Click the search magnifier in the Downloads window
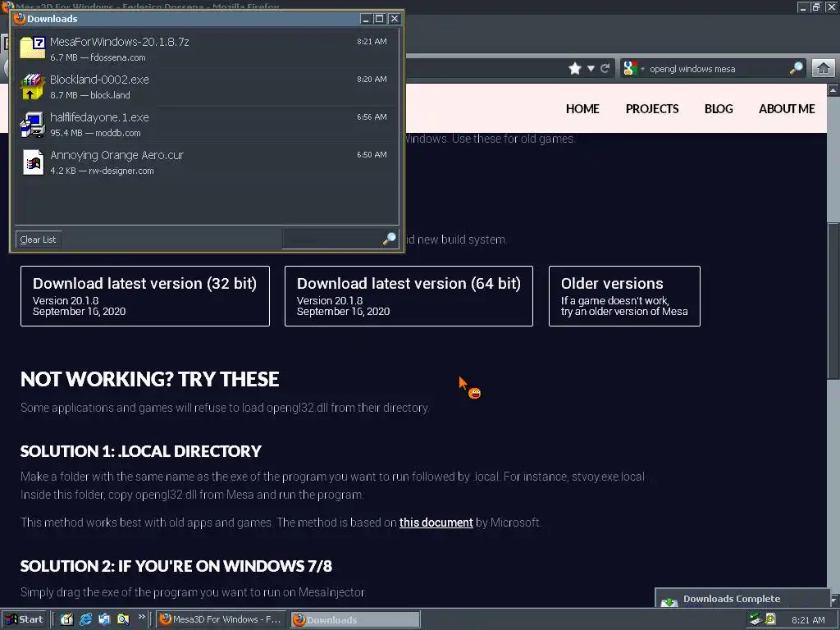 point(390,239)
